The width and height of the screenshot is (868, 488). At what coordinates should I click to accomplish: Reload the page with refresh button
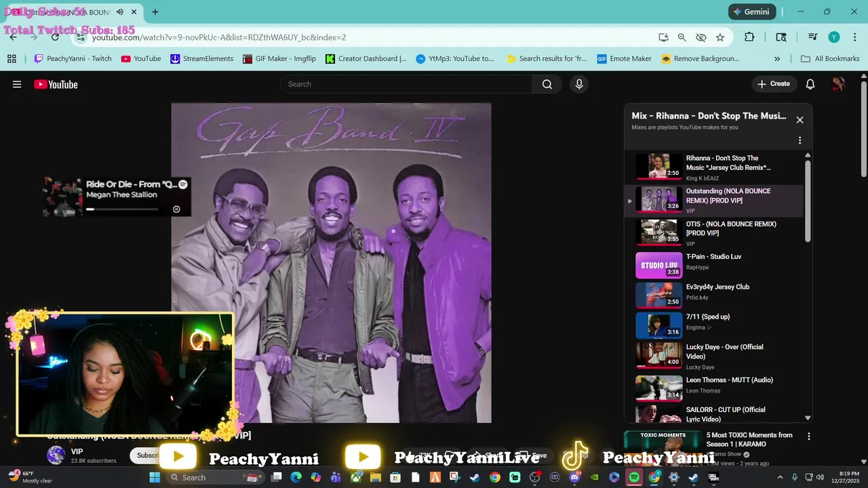[55, 37]
